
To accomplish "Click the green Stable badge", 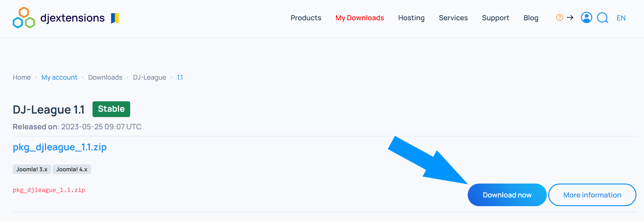I will [111, 109].
